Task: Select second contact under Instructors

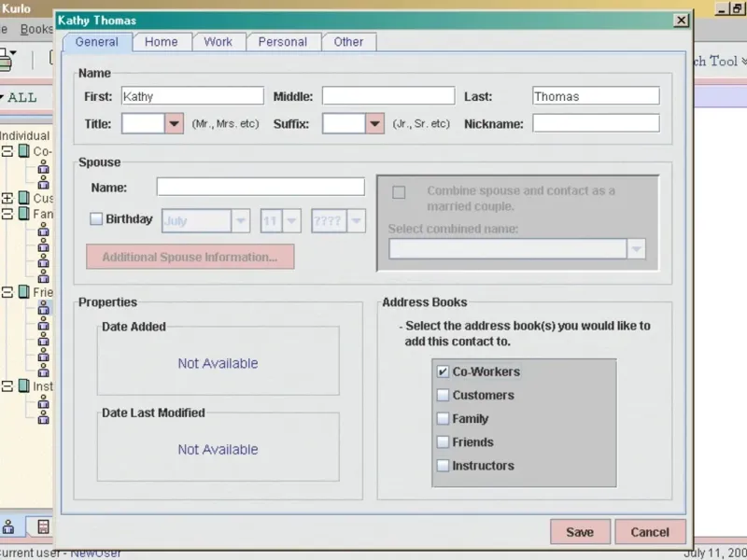Action: pyautogui.click(x=43, y=417)
